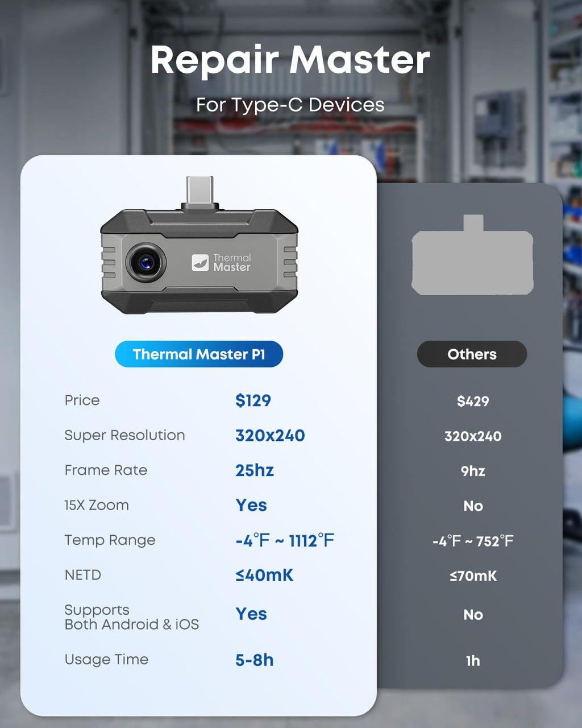Select the 9hz value under Others
The width and height of the screenshot is (582, 728).
pyautogui.click(x=473, y=471)
